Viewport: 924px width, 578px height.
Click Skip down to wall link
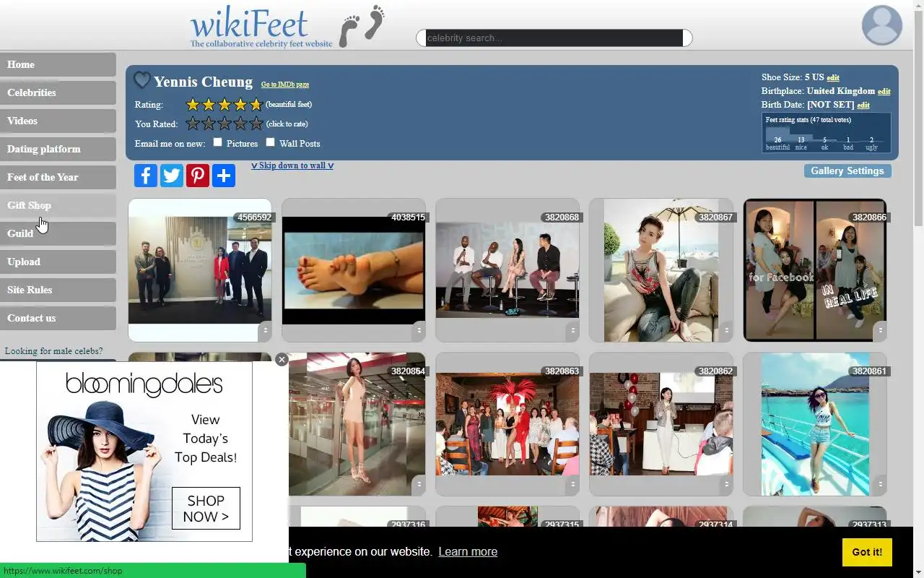tap(292, 165)
